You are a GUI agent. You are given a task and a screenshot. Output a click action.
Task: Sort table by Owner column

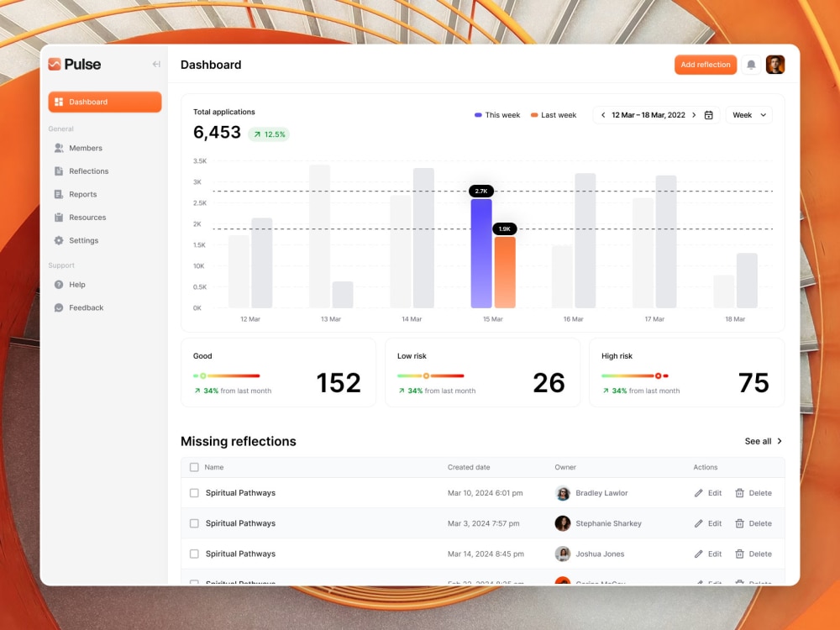(x=565, y=467)
